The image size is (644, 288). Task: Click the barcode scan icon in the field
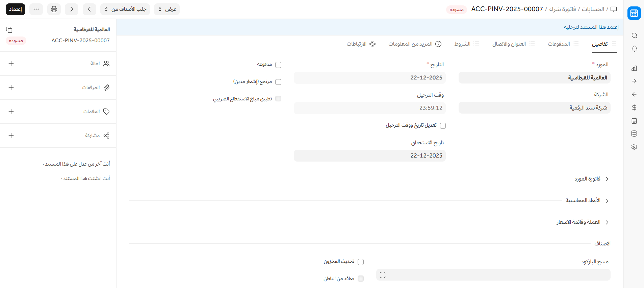point(382,275)
